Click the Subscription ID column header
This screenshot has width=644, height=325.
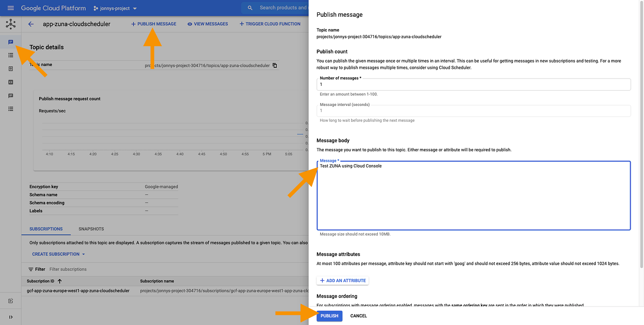[x=41, y=281]
